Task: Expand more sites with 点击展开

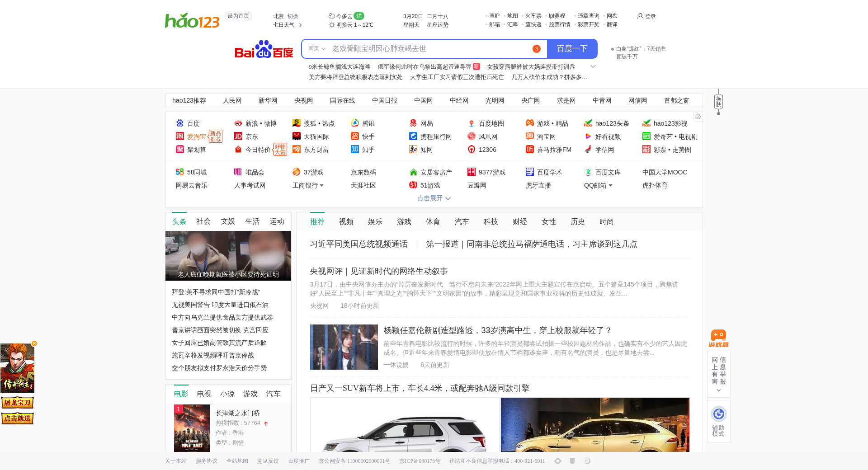Action: tap(434, 198)
